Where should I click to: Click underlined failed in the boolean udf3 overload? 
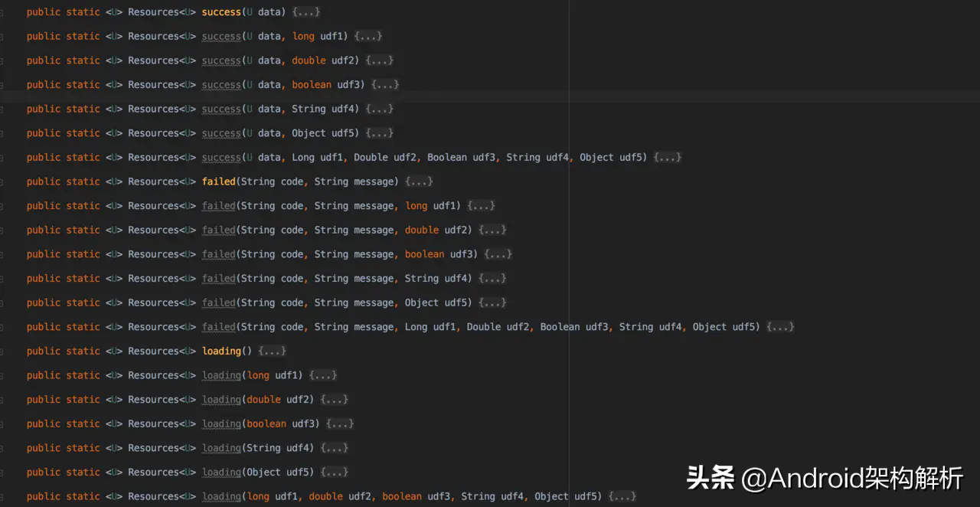point(219,255)
